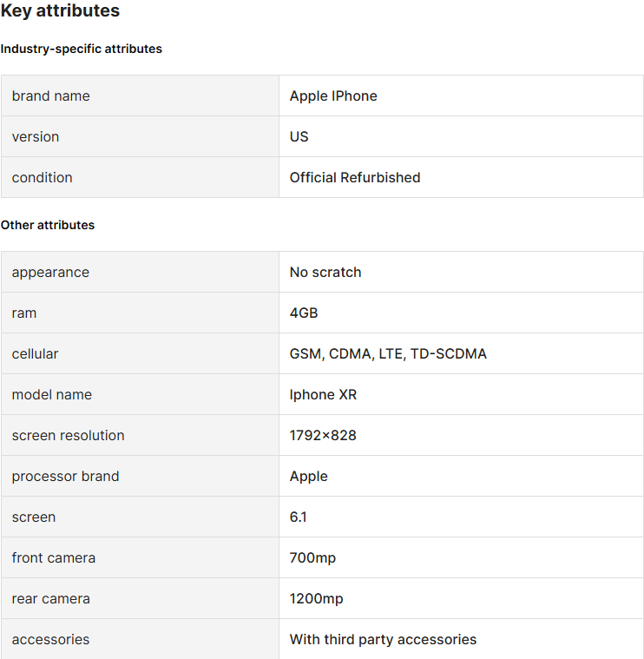Click the 'model name' label cell
The height and width of the screenshot is (659, 644).
coord(140,394)
